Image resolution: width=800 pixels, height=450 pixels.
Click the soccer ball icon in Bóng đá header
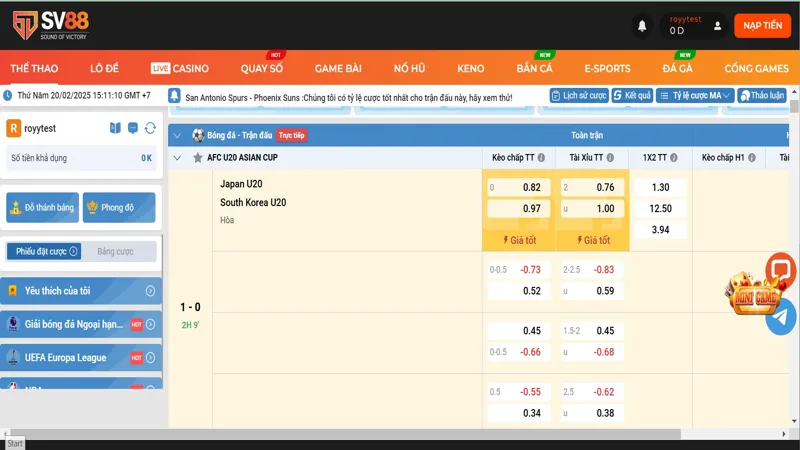coord(198,135)
